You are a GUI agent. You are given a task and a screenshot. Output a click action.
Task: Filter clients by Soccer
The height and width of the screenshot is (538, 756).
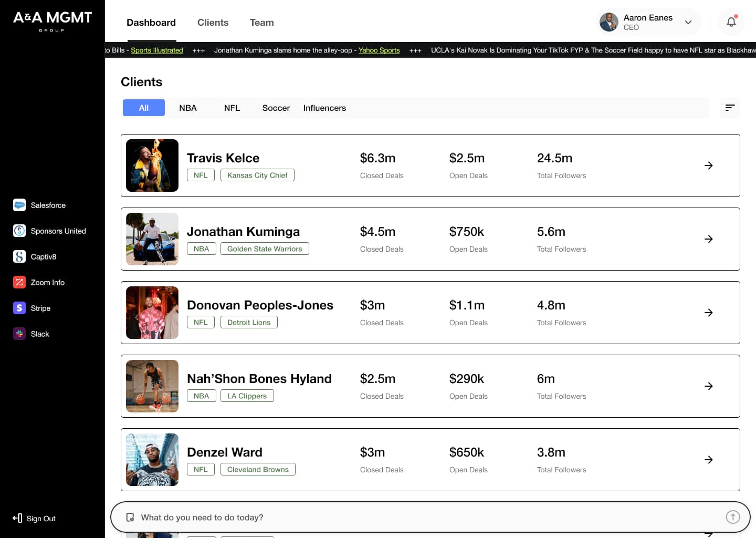point(276,108)
